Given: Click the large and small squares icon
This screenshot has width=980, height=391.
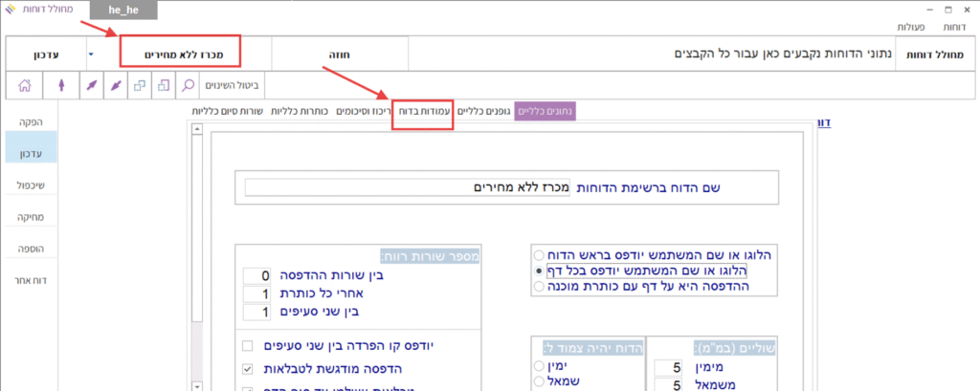Looking at the screenshot, I should tap(164, 85).
